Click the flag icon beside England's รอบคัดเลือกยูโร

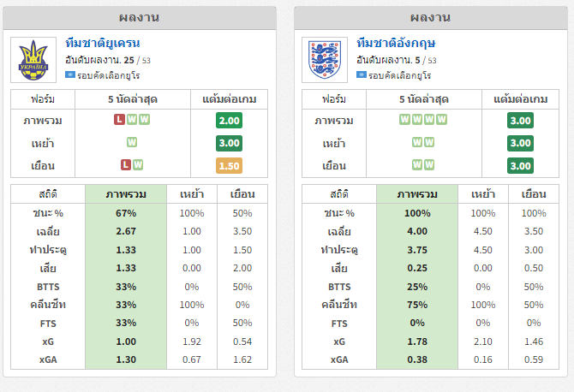click(362, 75)
